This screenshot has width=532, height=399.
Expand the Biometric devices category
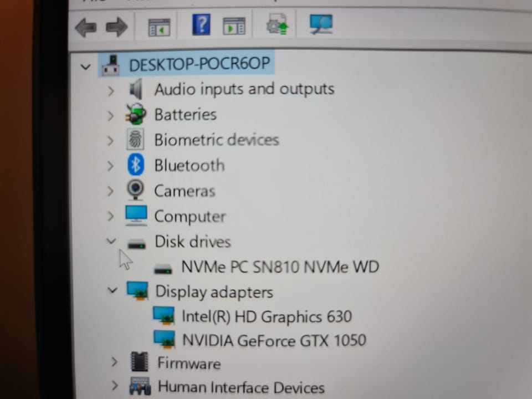point(111,140)
